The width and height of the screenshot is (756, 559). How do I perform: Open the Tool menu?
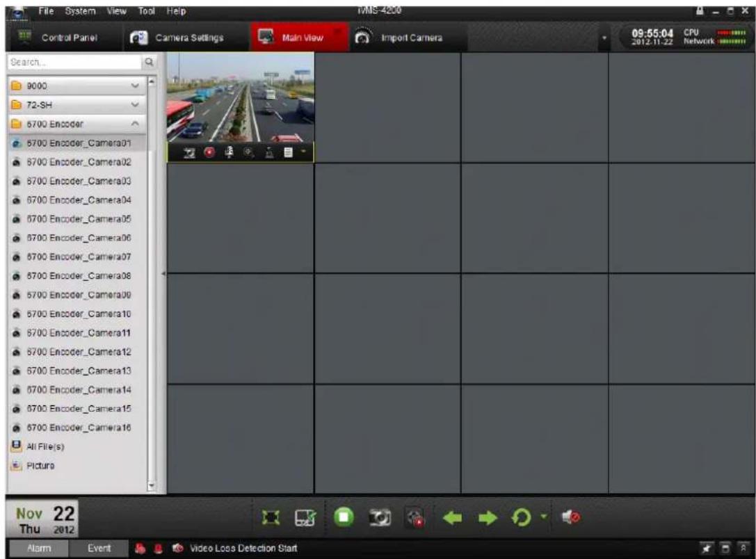(146, 10)
